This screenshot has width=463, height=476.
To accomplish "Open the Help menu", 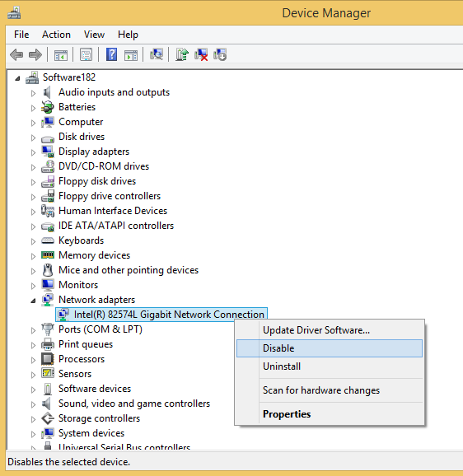I will pos(128,35).
